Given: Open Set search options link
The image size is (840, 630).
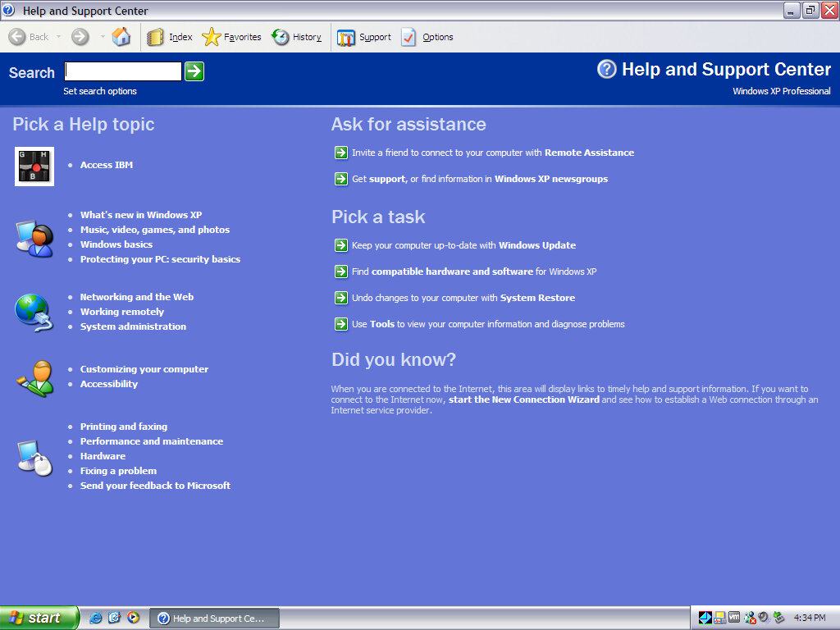Looking at the screenshot, I should (100, 91).
